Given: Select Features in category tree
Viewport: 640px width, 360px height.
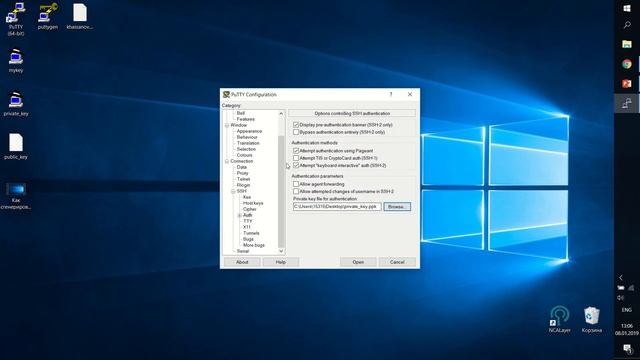Looking at the screenshot, I should [x=246, y=119].
